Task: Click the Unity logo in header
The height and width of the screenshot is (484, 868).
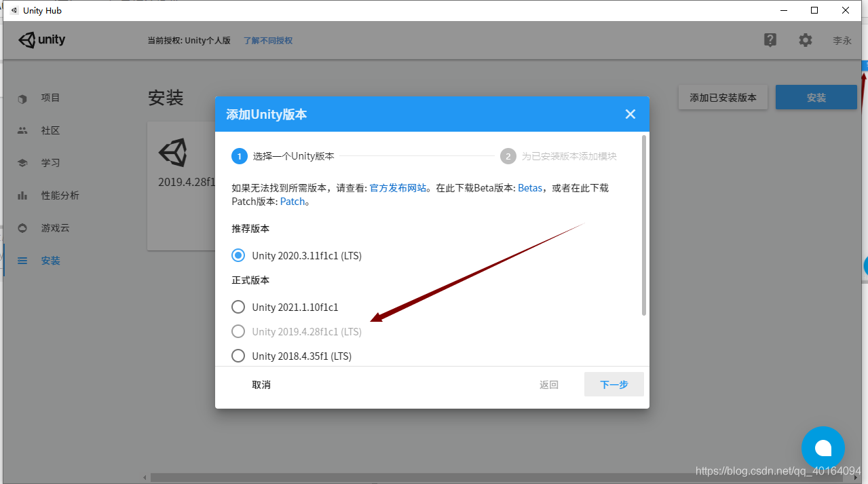Action: pyautogui.click(x=42, y=40)
